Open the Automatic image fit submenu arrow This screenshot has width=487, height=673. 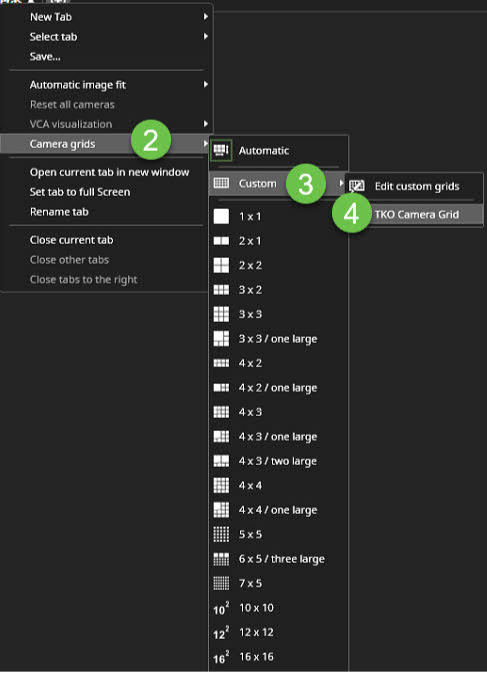pyautogui.click(x=206, y=84)
